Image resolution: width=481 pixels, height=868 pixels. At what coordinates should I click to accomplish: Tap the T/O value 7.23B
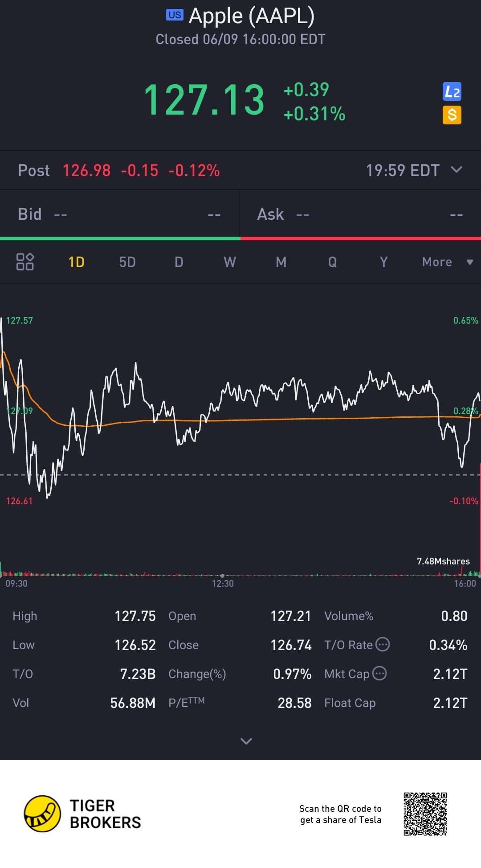[138, 674]
